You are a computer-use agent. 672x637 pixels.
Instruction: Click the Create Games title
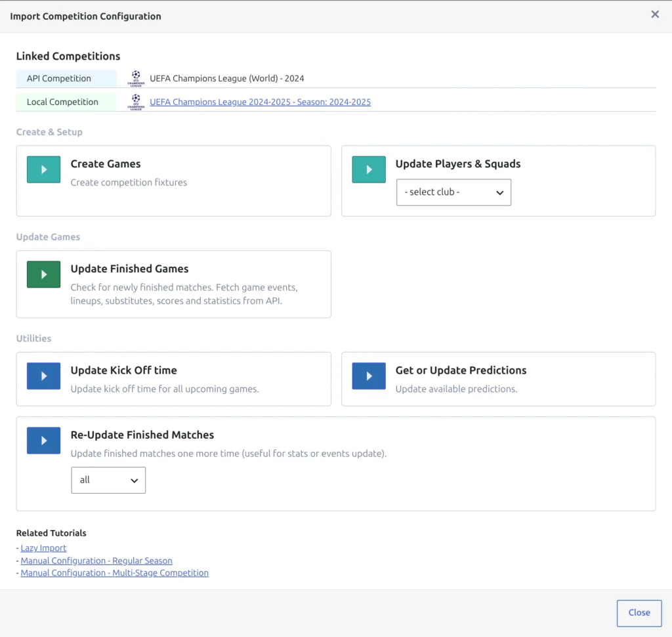[x=106, y=164]
